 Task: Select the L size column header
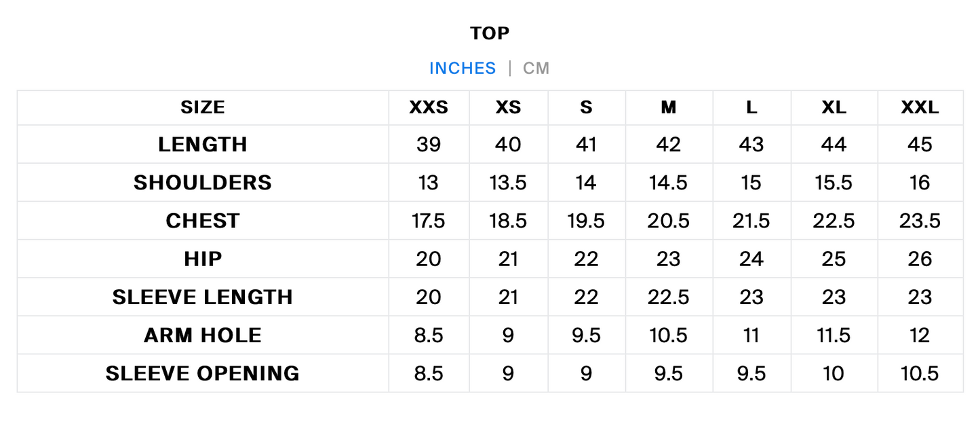[x=751, y=107]
